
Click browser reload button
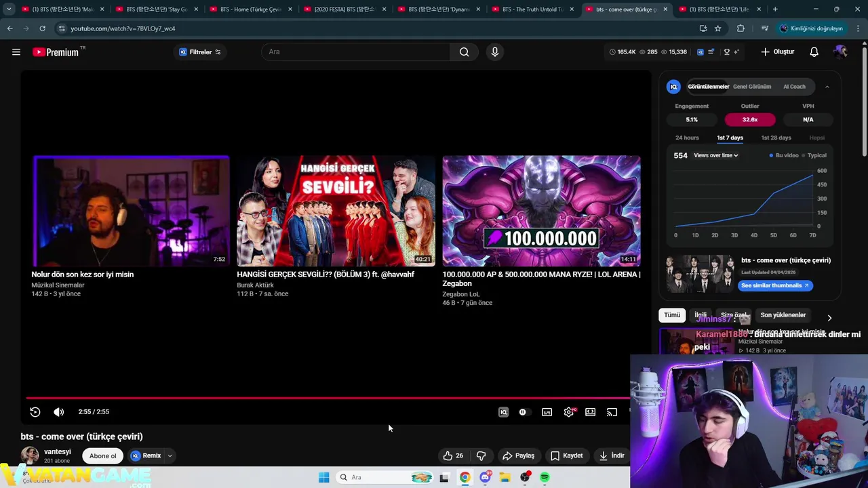(42, 28)
